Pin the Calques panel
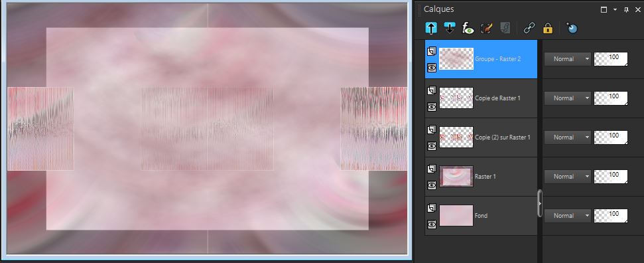Image resolution: width=644 pixels, height=263 pixels. tap(626, 10)
